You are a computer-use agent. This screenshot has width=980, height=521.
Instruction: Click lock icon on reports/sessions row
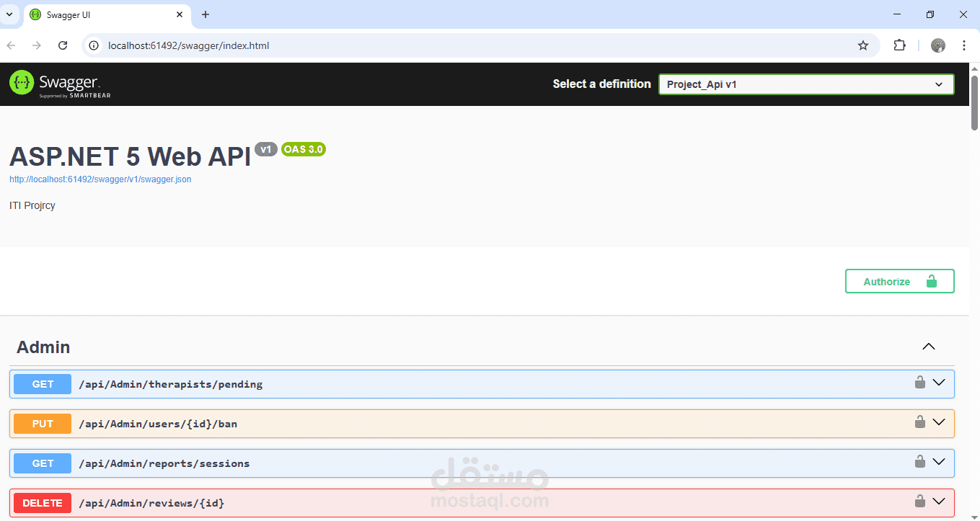click(x=920, y=461)
